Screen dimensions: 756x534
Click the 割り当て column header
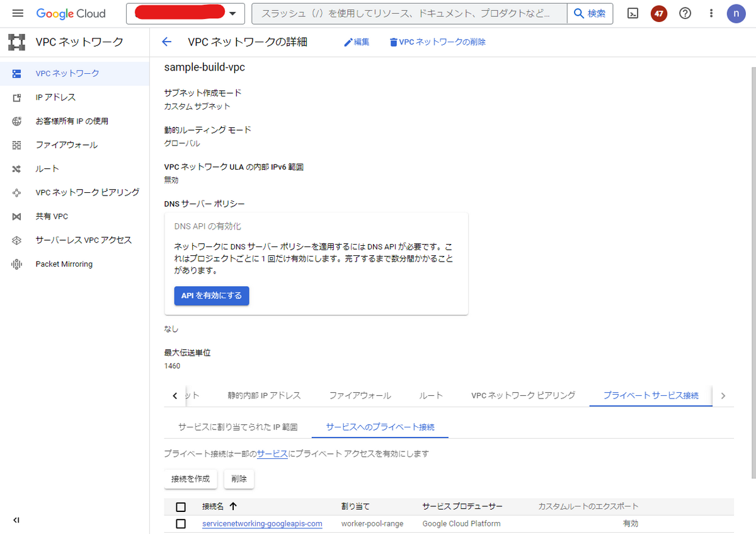[355, 506]
